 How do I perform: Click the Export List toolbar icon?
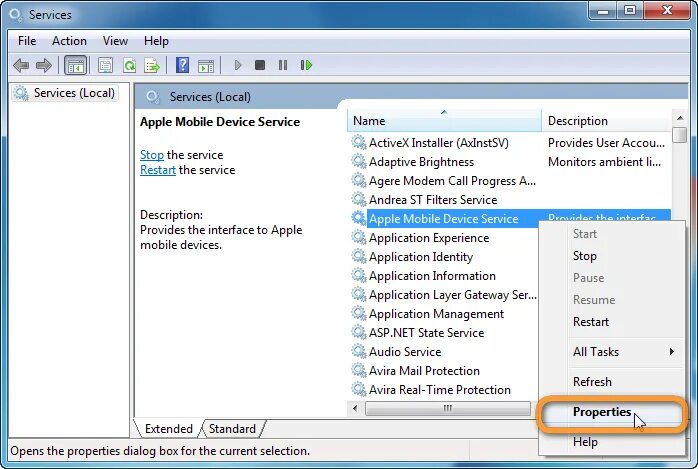coord(152,65)
